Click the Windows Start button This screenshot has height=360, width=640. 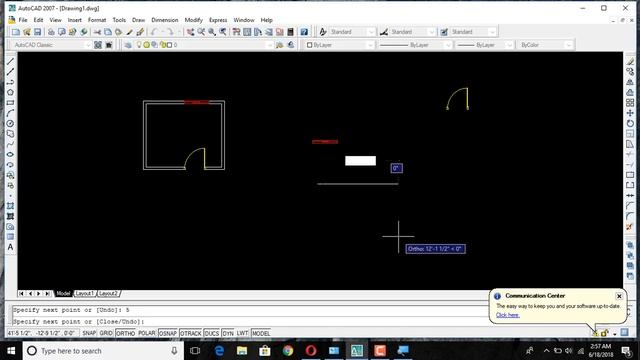pos(11,351)
